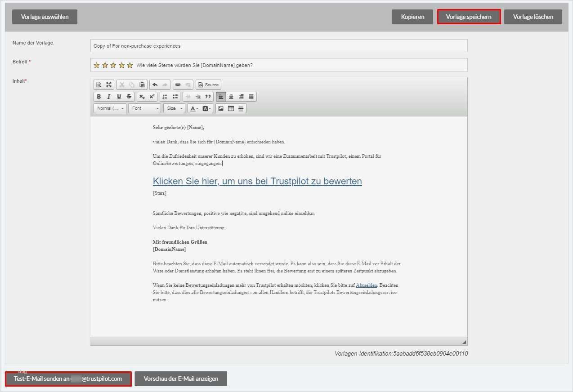Click the Kopieren button
573x392 pixels.
point(412,17)
